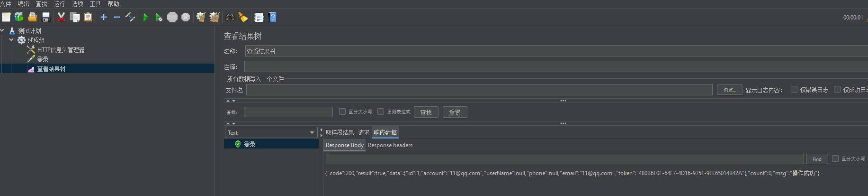Click the blue plus Expand All icon
The width and height of the screenshot is (868, 196).
click(x=104, y=17)
